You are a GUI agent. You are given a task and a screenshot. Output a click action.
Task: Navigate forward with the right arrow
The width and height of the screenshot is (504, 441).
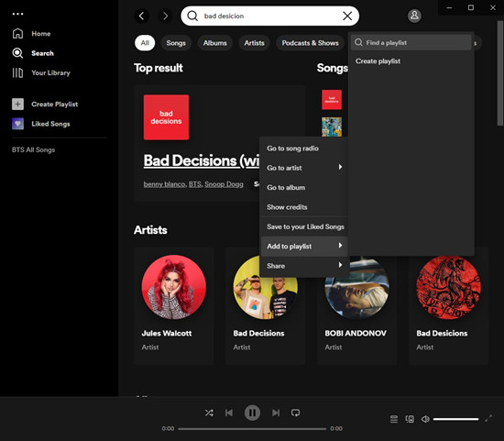pos(165,16)
